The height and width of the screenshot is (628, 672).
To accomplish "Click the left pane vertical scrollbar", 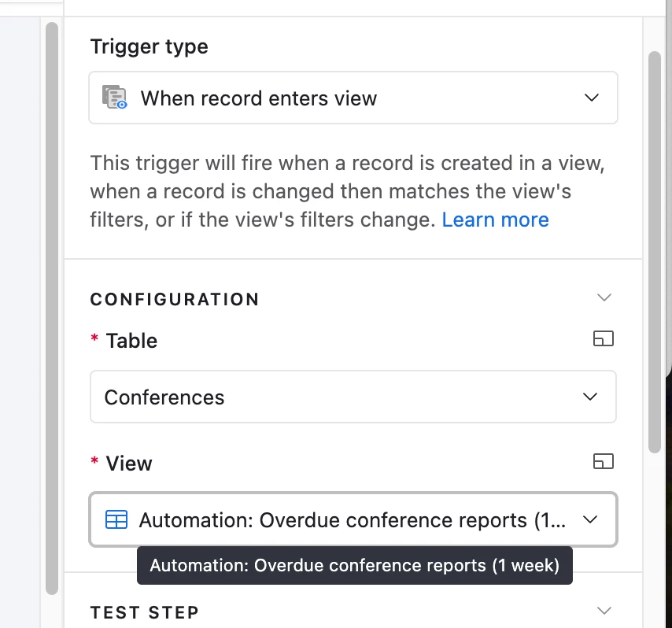I will [52, 308].
